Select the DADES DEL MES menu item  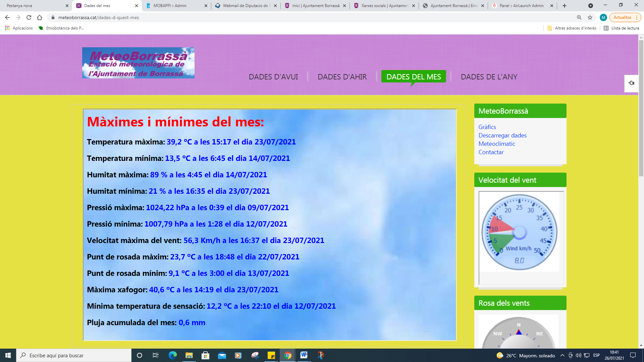(414, 77)
